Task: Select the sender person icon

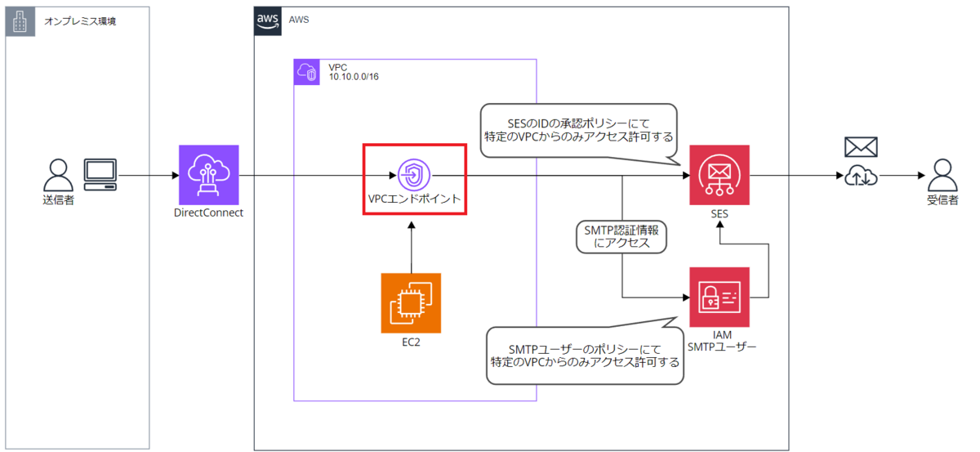Action: point(58,176)
